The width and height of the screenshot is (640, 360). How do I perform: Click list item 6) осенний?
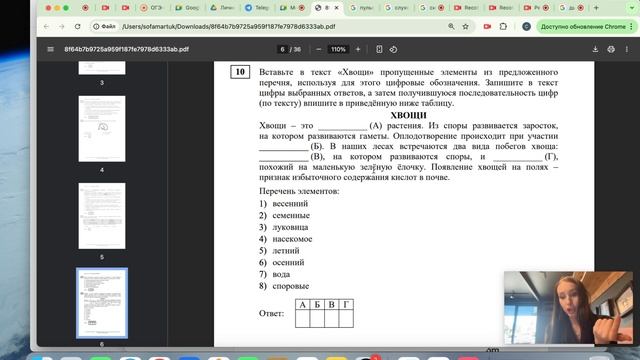[x=282, y=262]
